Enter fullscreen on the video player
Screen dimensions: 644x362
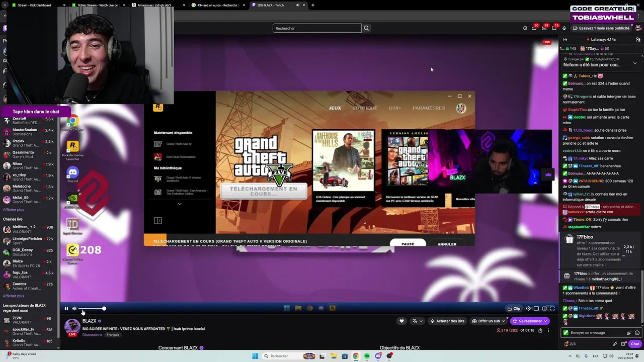click(x=552, y=309)
